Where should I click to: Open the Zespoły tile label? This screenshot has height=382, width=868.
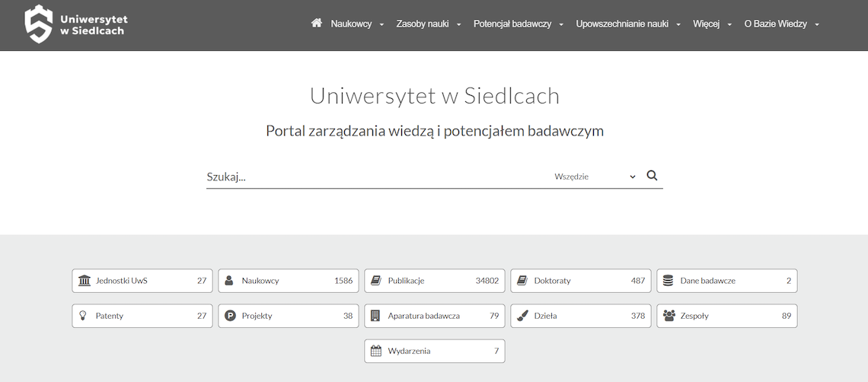694,316
